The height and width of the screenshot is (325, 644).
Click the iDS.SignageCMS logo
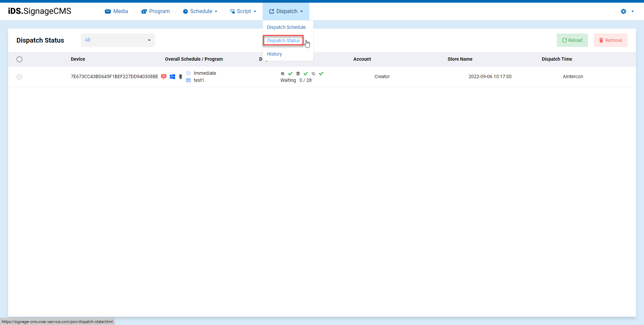[40, 11]
